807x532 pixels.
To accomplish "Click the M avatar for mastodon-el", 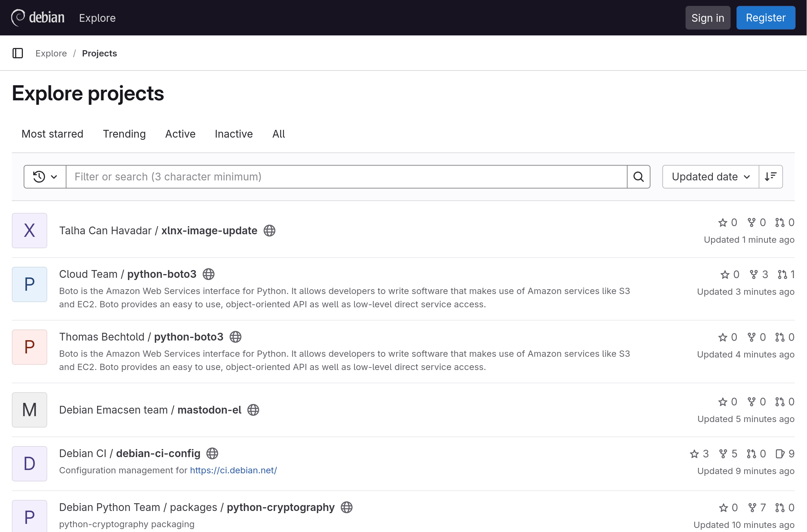I will tap(30, 410).
